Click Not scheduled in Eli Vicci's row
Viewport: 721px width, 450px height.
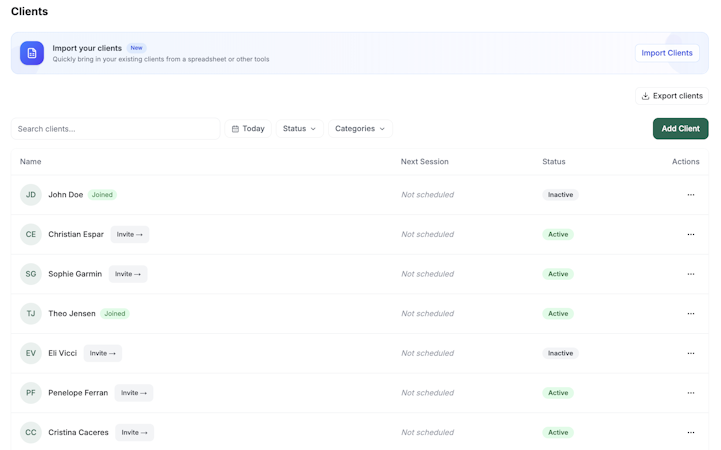point(427,353)
